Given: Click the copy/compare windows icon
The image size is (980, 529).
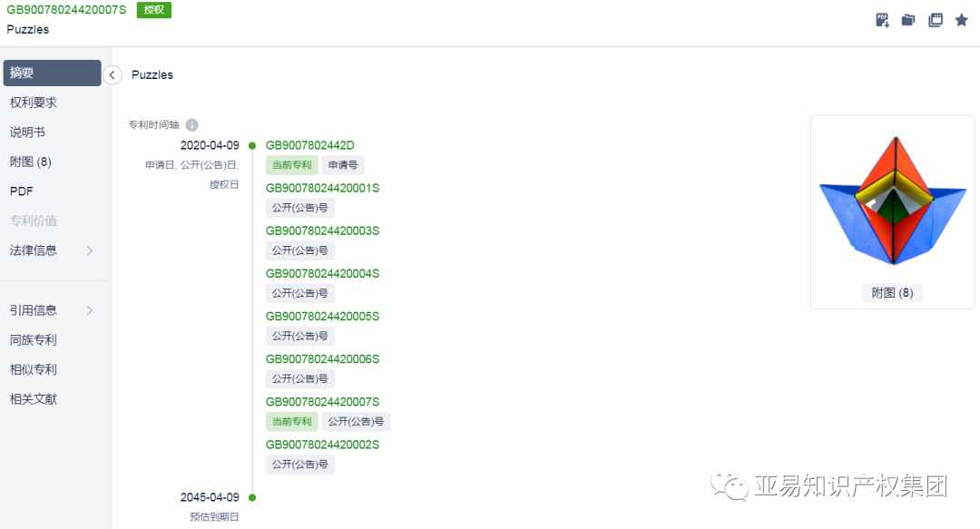Looking at the screenshot, I should (x=935, y=20).
